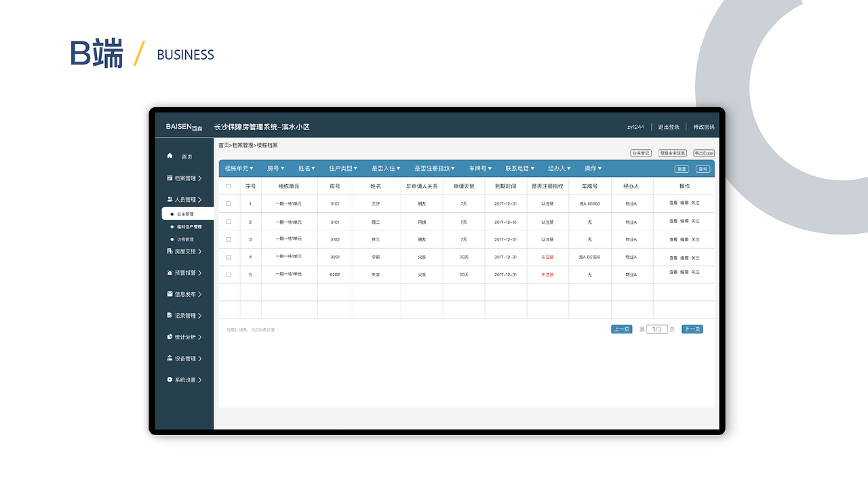Select 临时住户管理 in the sidebar submenu
Image resolution: width=868 pixels, height=488 pixels.
189,227
